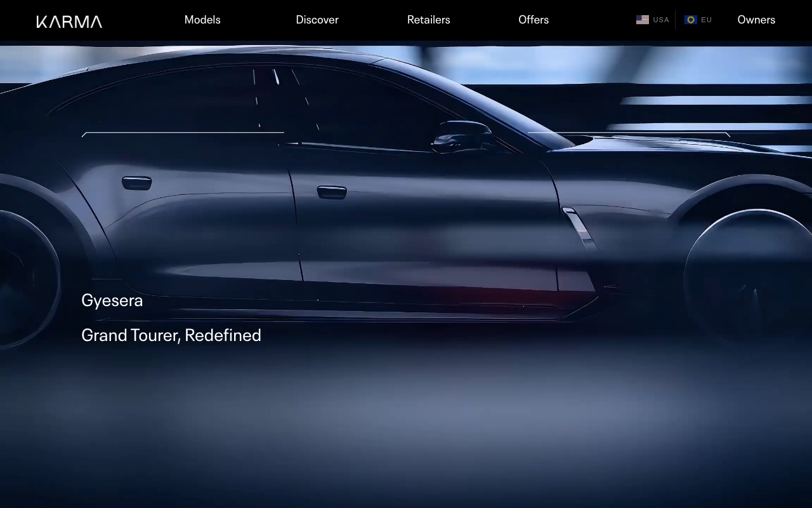
Task: Open the Models menu
Action: (202, 20)
